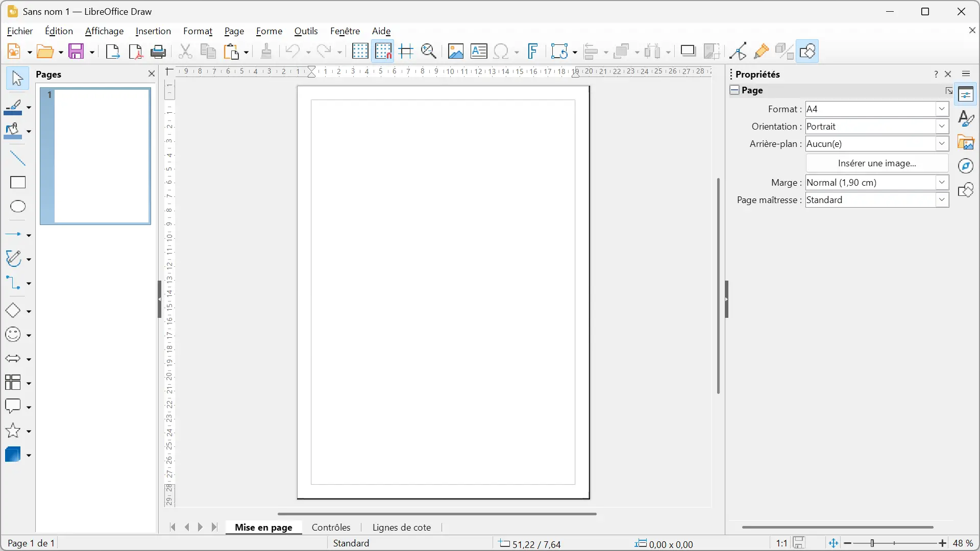Toggle point edit mode
The image size is (980, 551).
click(x=738, y=52)
